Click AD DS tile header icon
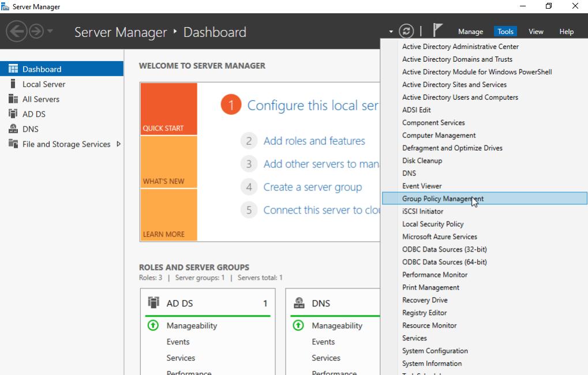This screenshot has width=588, height=375. pos(153,302)
